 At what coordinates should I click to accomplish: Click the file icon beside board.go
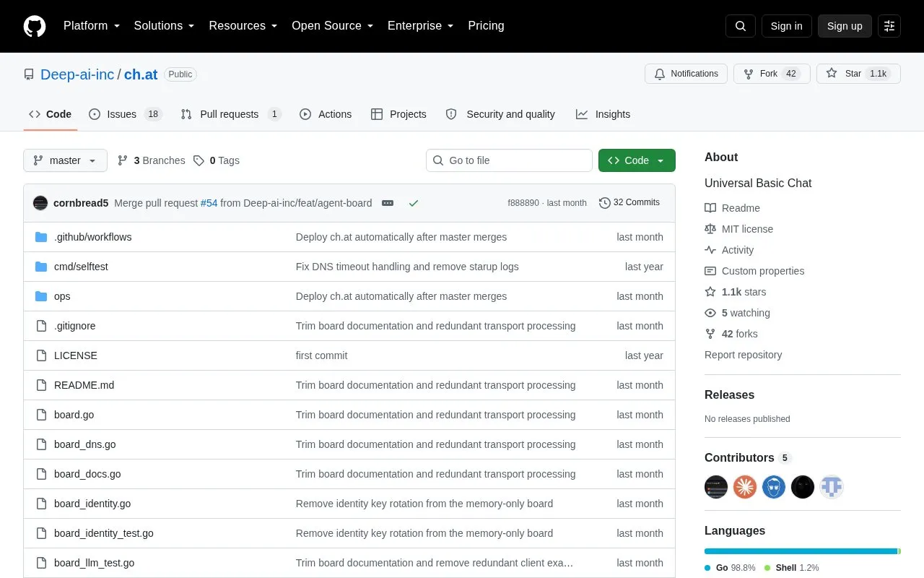pyautogui.click(x=41, y=415)
